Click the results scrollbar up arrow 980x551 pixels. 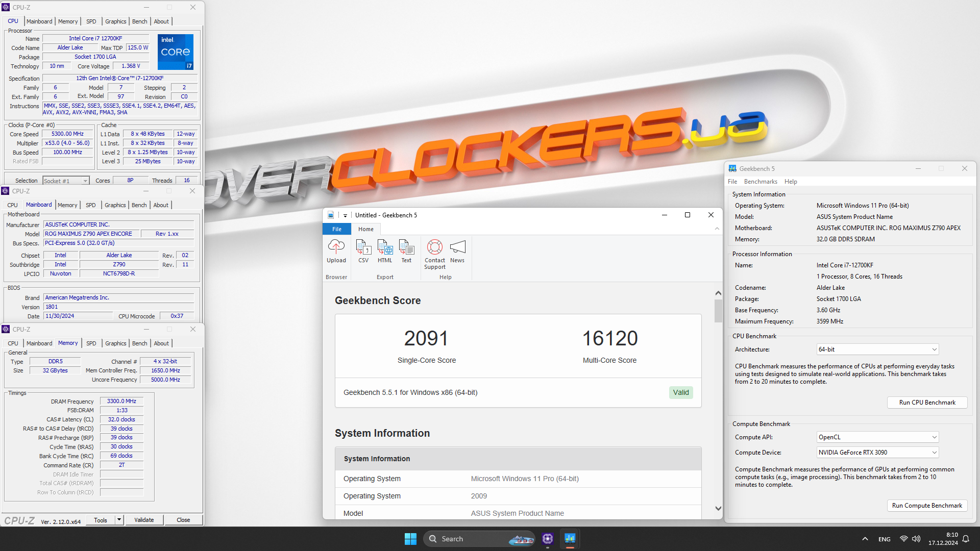pos(718,293)
